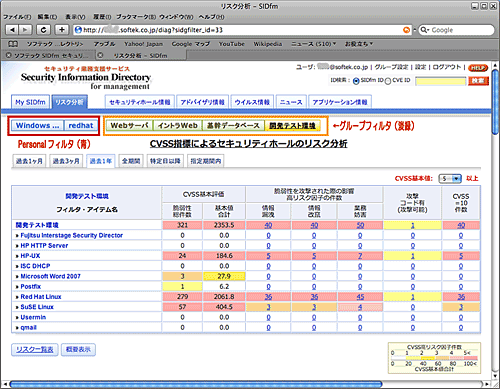This screenshot has width=500, height=389.
Task: Click the 情報漏洩 count 36 for Red Hat Linux
Action: 268,297
